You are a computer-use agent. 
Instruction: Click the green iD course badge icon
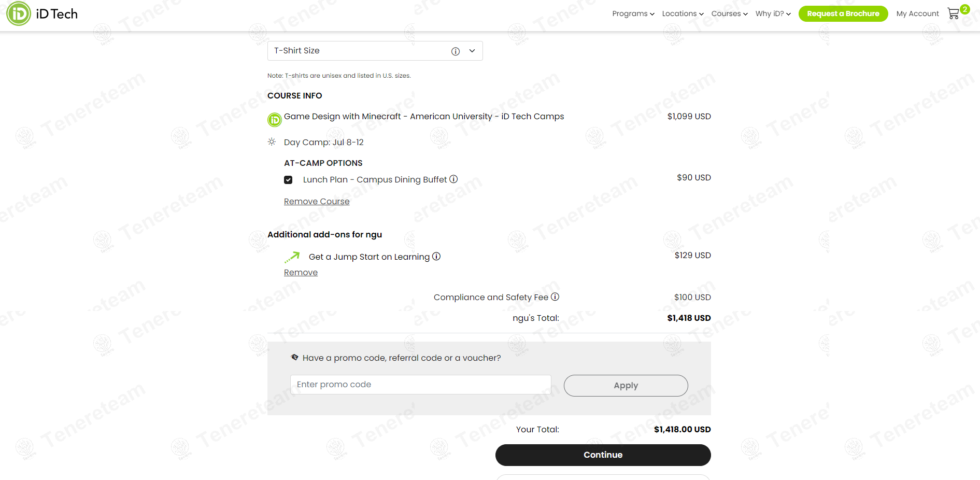(275, 120)
